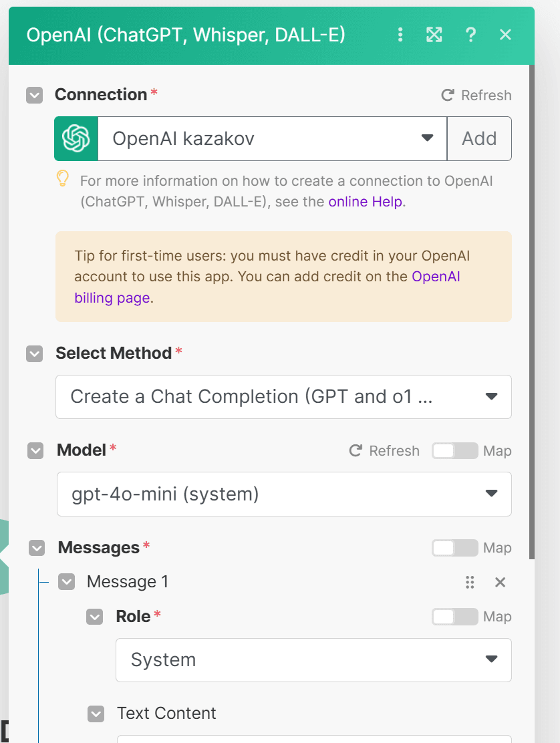Click the expand to fullscreen icon
Screen dimensions: 560x743
click(x=434, y=35)
